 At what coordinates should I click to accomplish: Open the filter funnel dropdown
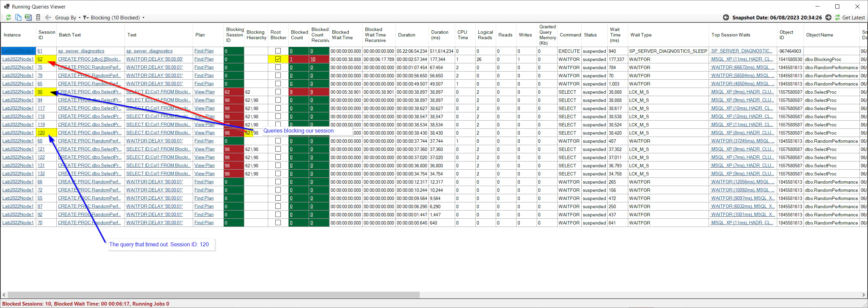(x=86, y=18)
